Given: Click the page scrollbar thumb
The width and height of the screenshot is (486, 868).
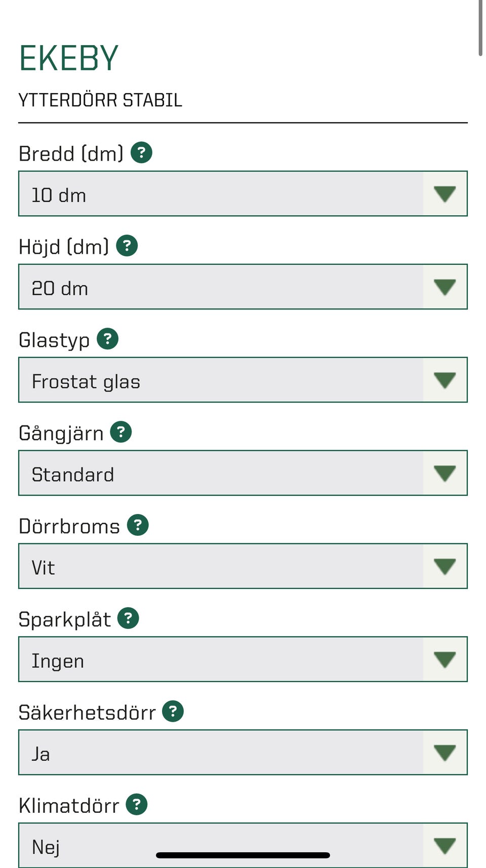Looking at the screenshot, I should pyautogui.click(x=480, y=28).
